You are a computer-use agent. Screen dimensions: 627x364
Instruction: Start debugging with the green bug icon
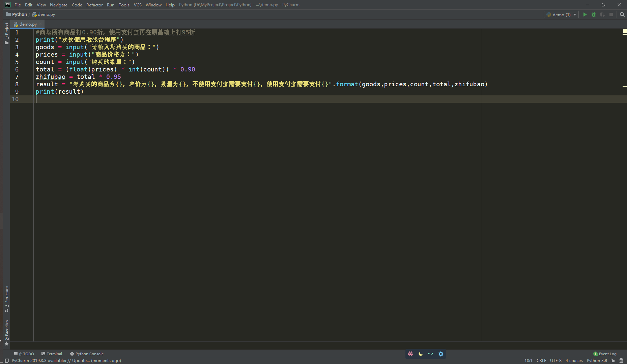click(594, 14)
